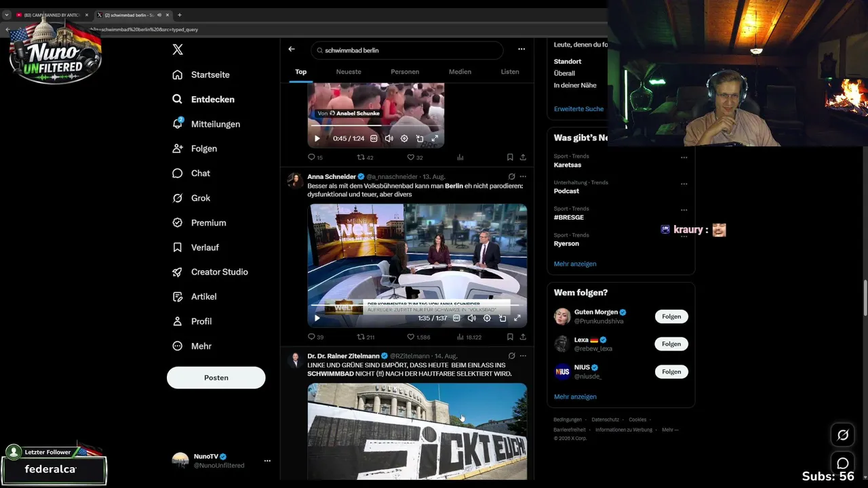Open the Folgen sidebar item
The height and width of the screenshot is (488, 868).
[x=195, y=148]
